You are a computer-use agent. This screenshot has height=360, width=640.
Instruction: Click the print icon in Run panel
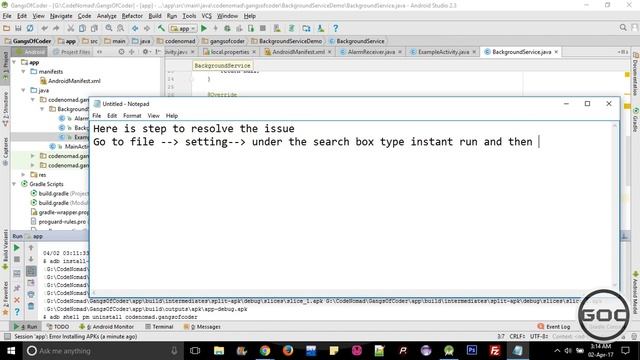tap(31, 294)
